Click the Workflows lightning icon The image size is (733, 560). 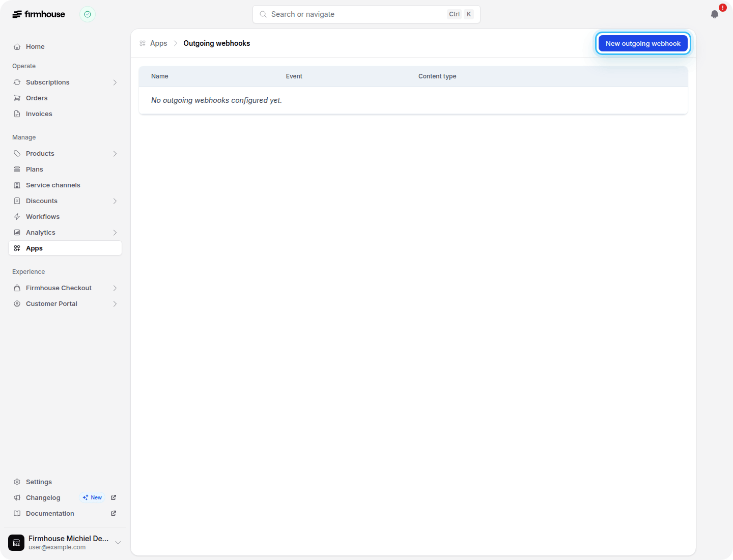17,216
